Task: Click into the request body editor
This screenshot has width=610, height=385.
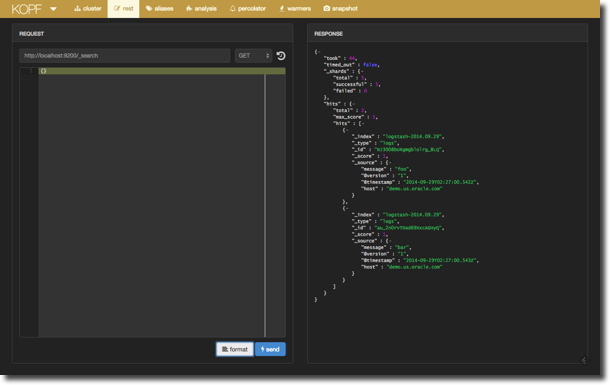Action: click(152, 202)
